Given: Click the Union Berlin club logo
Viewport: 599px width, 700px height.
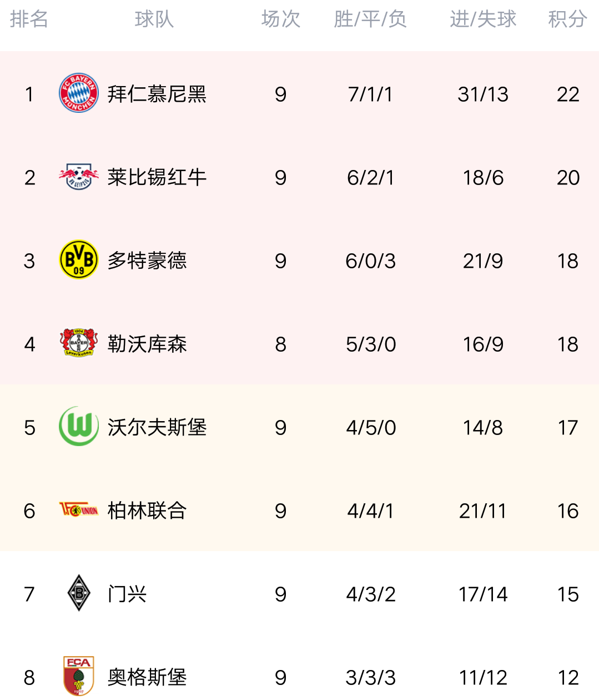Looking at the screenshot, I should pyautogui.click(x=79, y=509).
